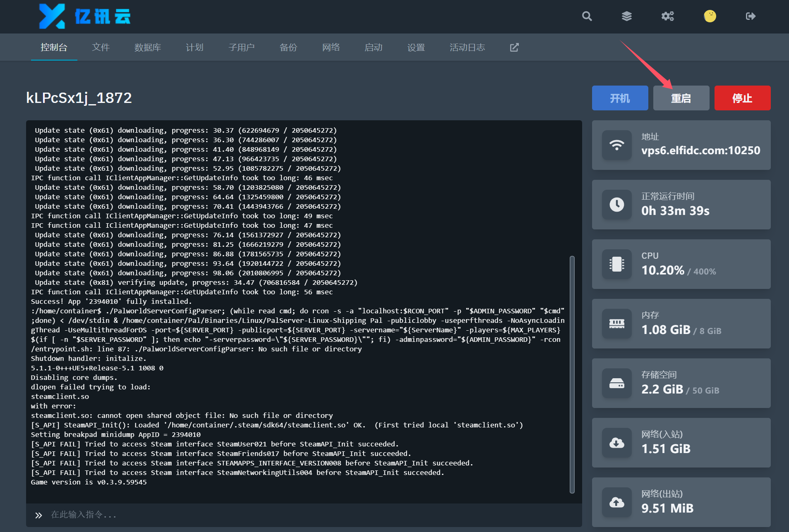Open the external link icon in tab bar
Image resolution: width=789 pixels, height=532 pixels.
[514, 48]
